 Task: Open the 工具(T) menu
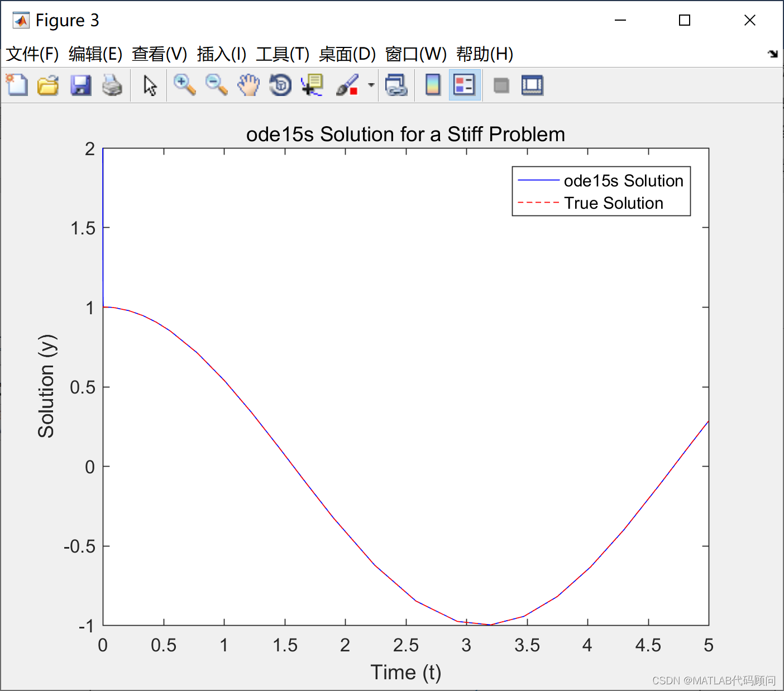(283, 54)
